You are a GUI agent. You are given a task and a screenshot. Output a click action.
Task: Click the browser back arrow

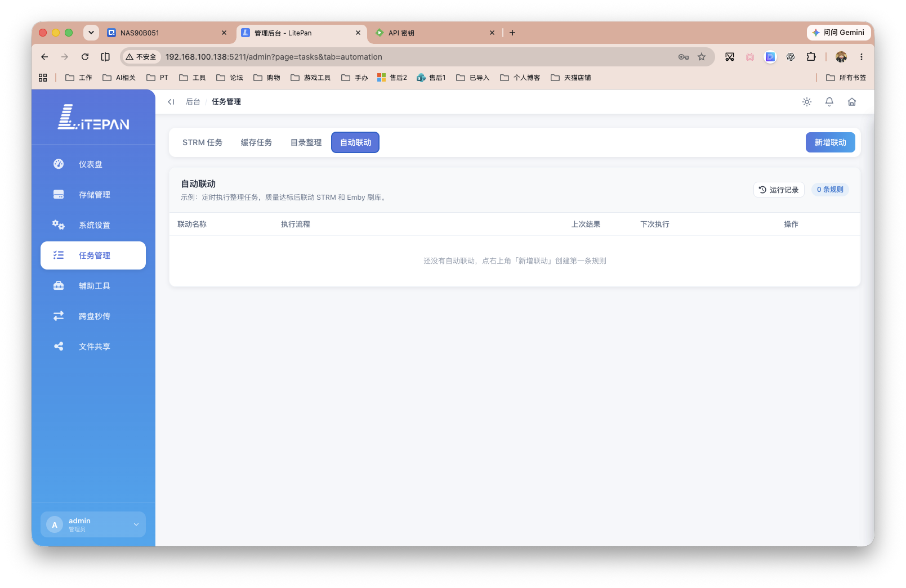tap(44, 57)
